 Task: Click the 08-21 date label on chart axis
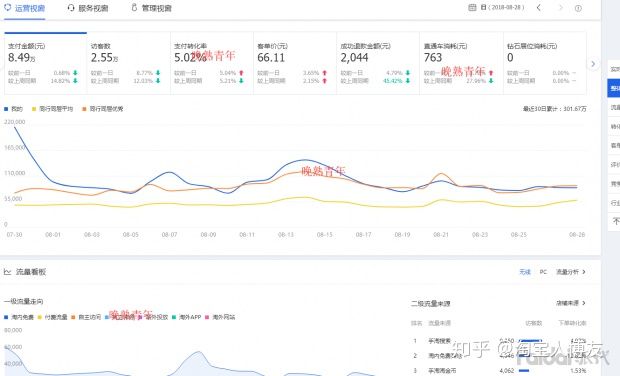point(440,234)
